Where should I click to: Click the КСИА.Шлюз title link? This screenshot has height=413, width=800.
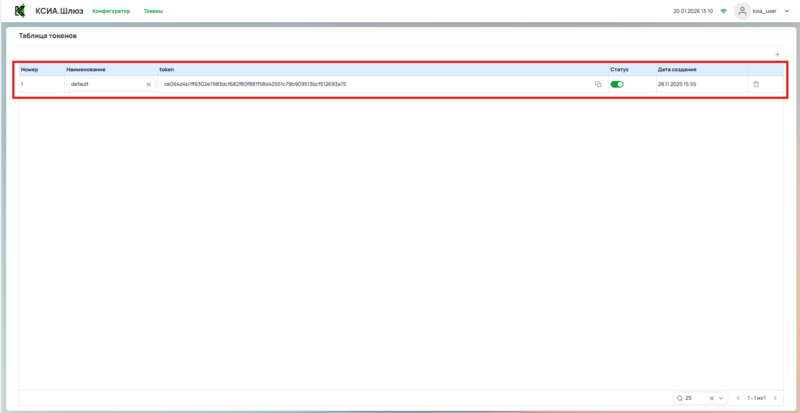59,11
